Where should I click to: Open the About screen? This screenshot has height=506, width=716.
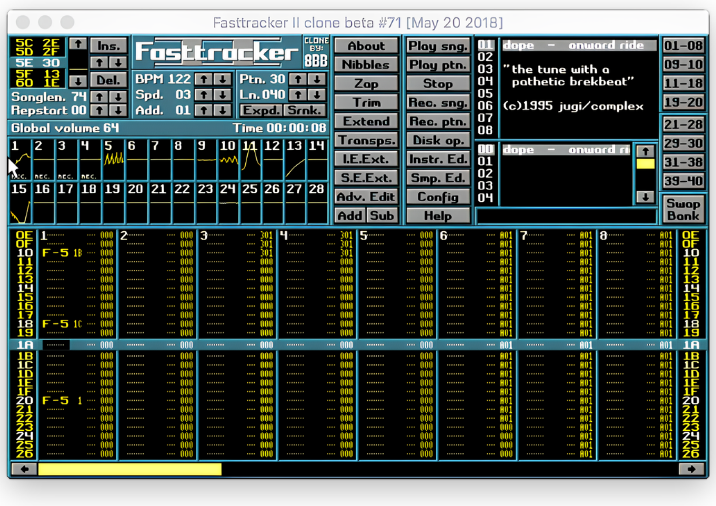(366, 46)
